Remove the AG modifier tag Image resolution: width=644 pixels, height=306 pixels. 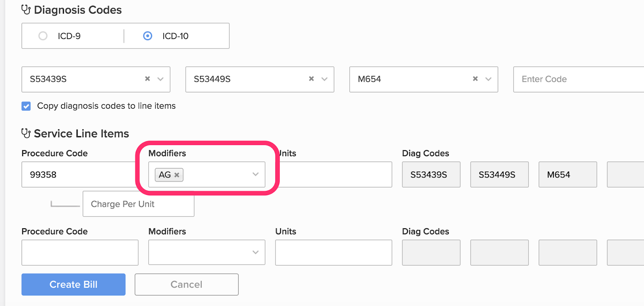tap(177, 175)
